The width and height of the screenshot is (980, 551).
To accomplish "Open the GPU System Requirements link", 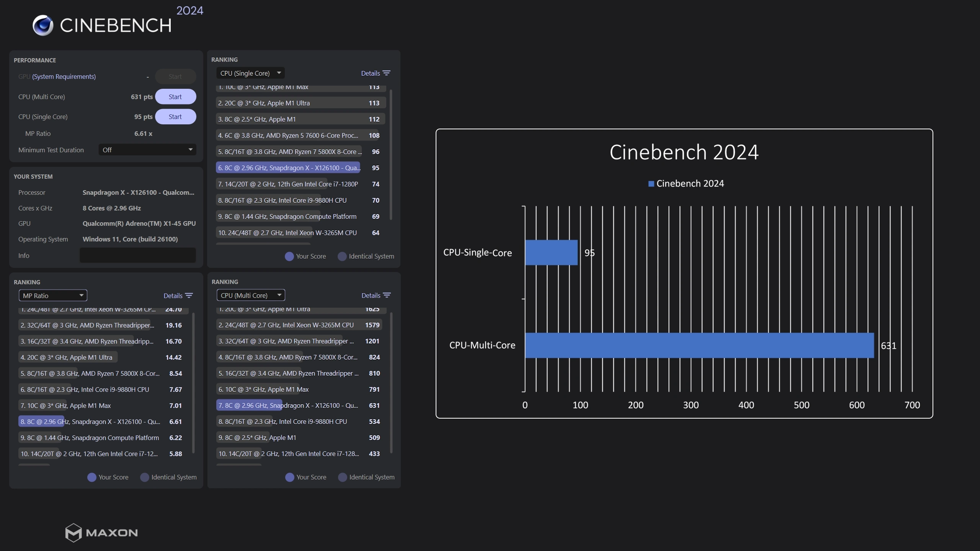I will [64, 77].
